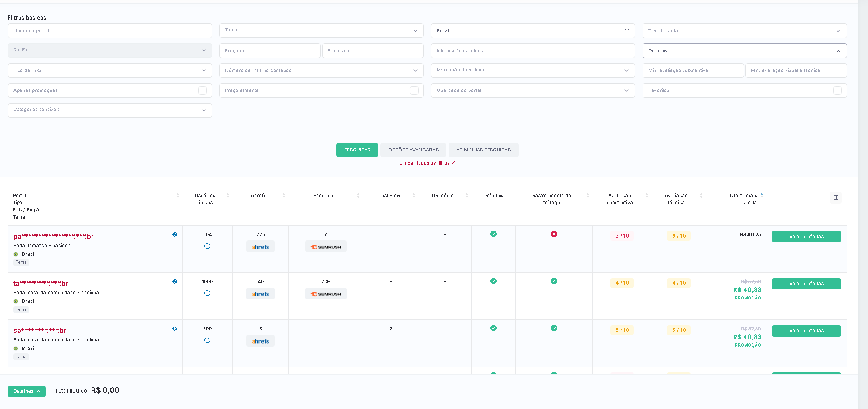Open As minhas pesquisas
868x409 pixels.
[483, 150]
